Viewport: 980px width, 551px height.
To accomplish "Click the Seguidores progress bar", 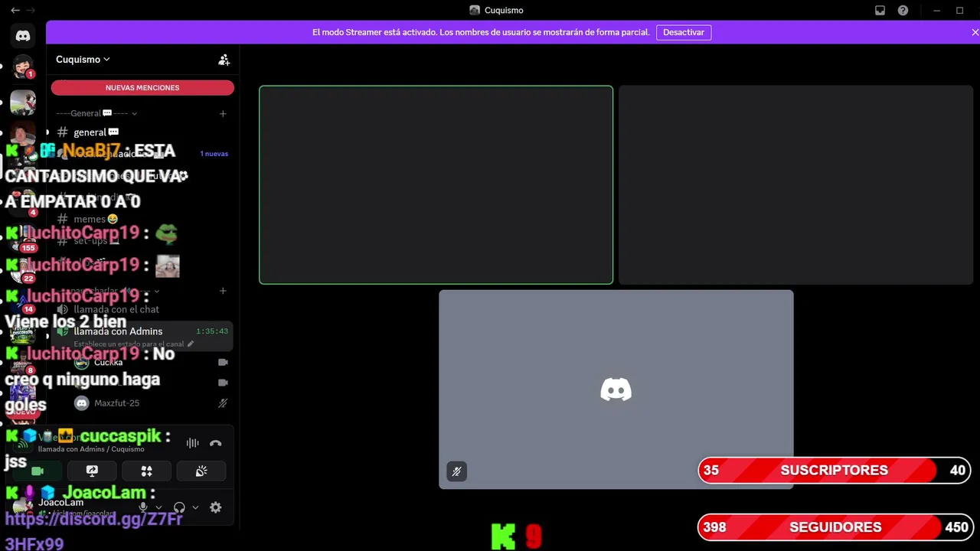I will click(x=835, y=527).
